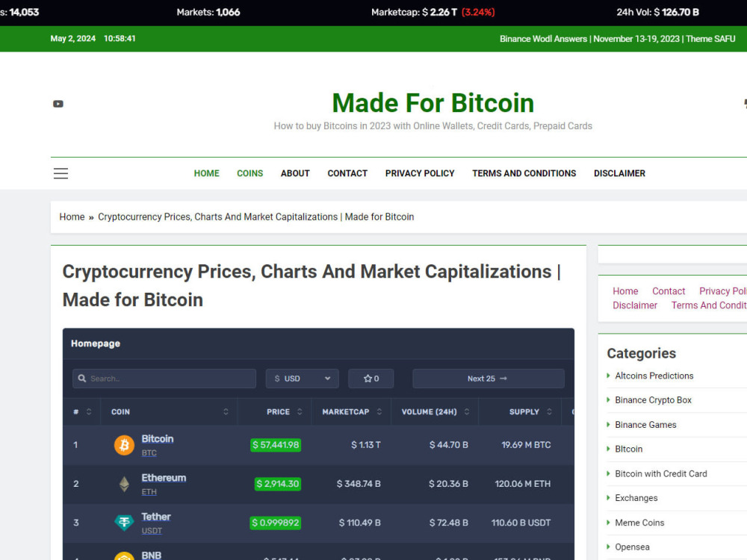
Task: Open sidebar Contact link
Action: [669, 291]
